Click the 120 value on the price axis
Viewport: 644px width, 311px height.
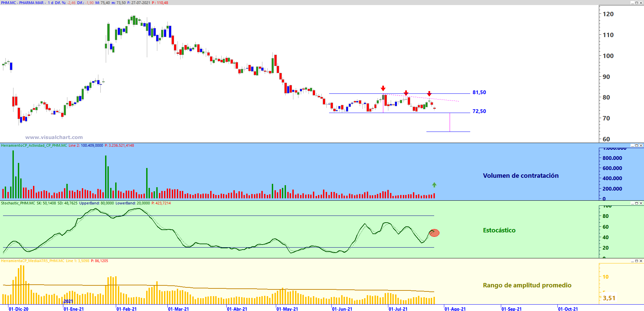pyautogui.click(x=608, y=14)
